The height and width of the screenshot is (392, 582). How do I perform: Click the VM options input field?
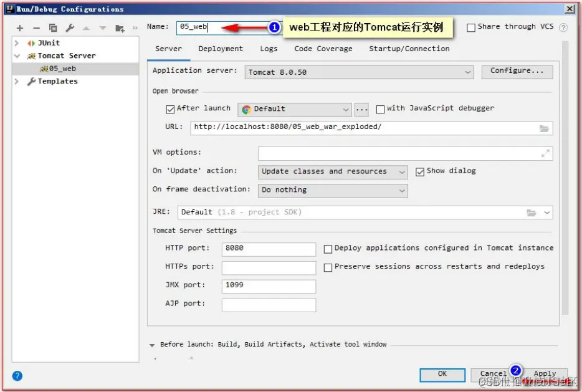(x=405, y=153)
